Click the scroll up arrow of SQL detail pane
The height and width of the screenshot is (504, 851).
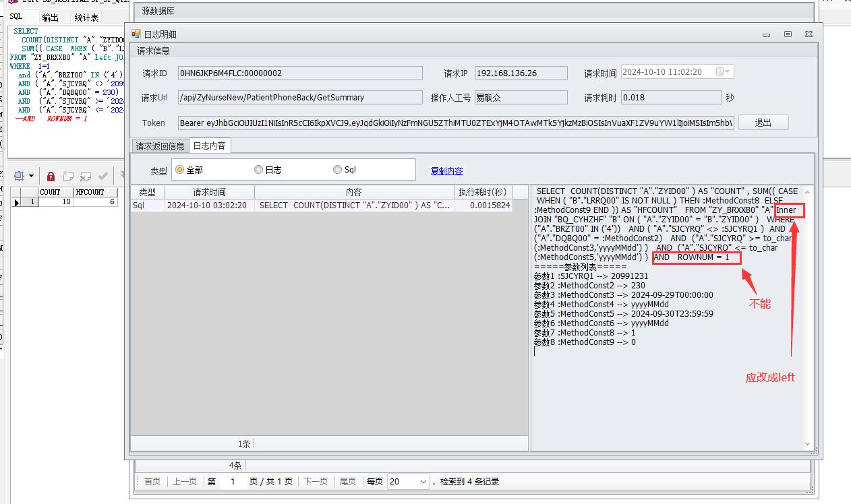[x=808, y=192]
